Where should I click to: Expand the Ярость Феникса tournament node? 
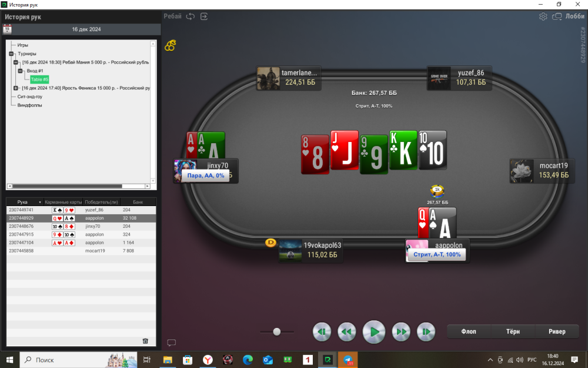[16, 88]
